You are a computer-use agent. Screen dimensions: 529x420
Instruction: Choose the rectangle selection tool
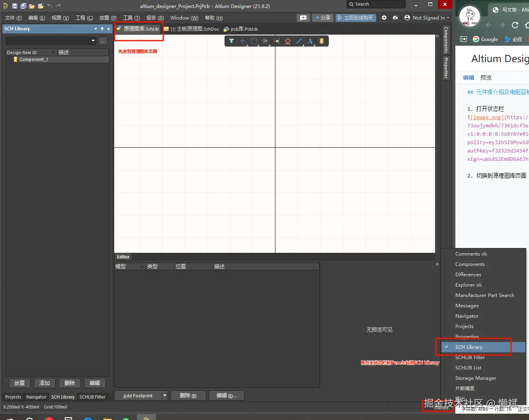pos(254,41)
